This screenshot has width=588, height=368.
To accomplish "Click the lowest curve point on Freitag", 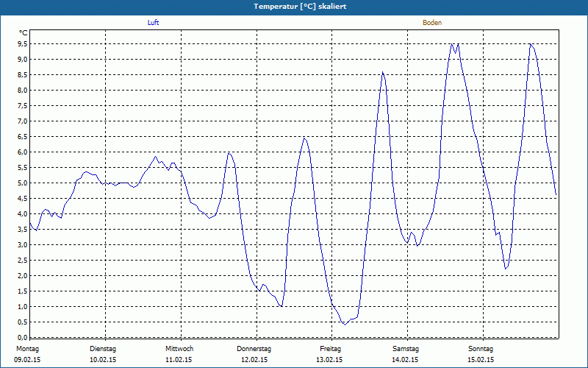I will tap(345, 325).
